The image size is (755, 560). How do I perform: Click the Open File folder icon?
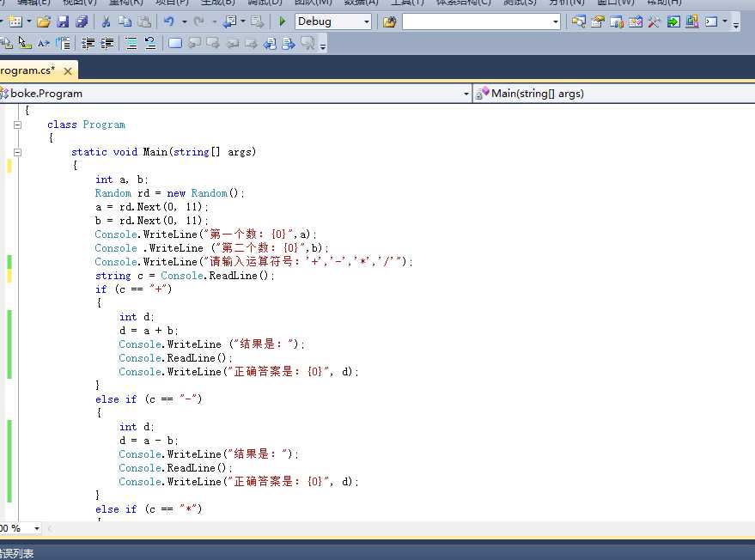[43, 21]
